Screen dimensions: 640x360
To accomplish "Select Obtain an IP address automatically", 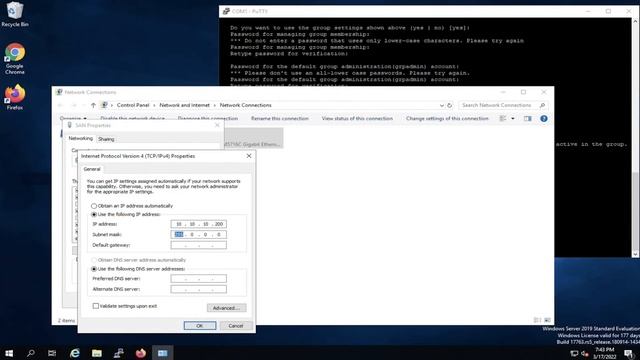I will point(132,206).
